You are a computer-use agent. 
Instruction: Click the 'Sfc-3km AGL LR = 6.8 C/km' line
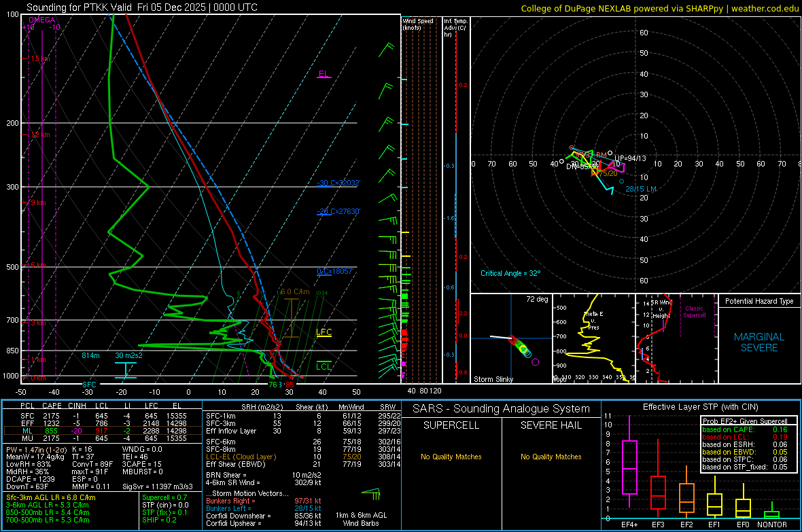point(51,497)
